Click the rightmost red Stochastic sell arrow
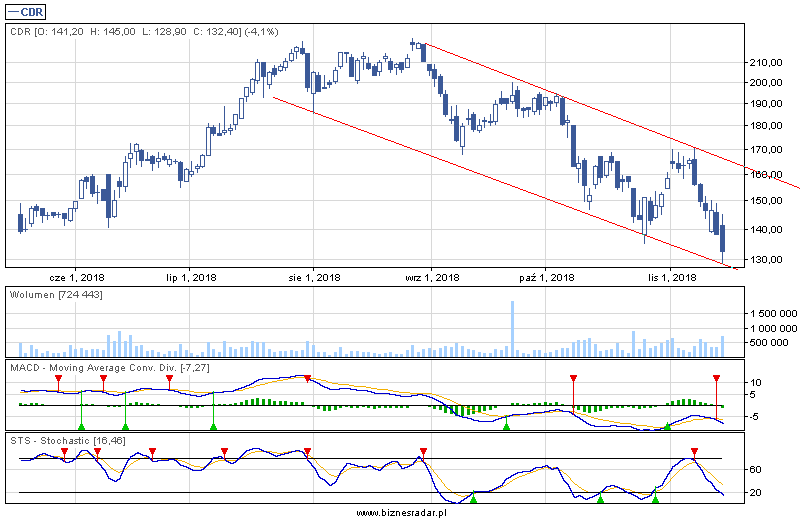Viewport: 800px width, 520px height. pyautogui.click(x=694, y=453)
